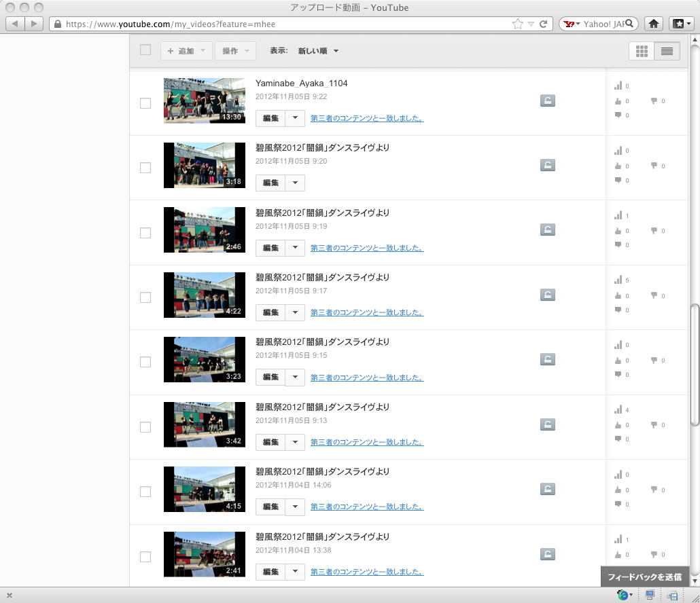Open 新しい順 sort order dropdown
This screenshot has height=603, width=700.
[x=318, y=51]
